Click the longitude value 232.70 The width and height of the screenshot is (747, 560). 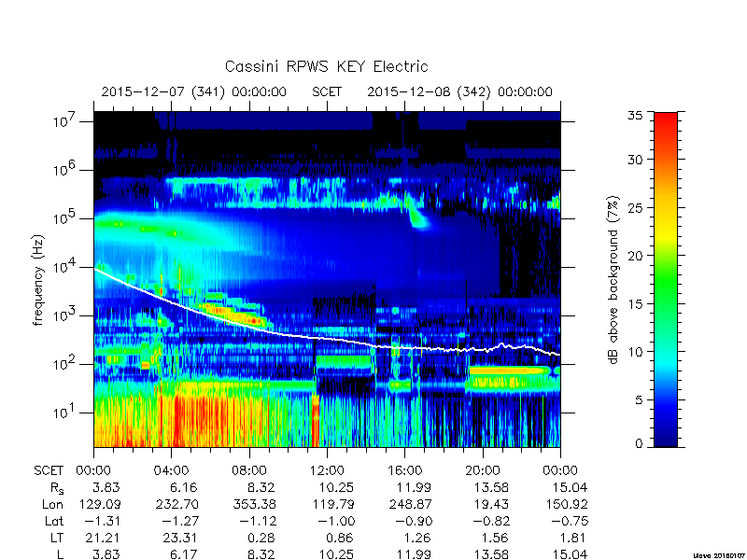coord(176,504)
